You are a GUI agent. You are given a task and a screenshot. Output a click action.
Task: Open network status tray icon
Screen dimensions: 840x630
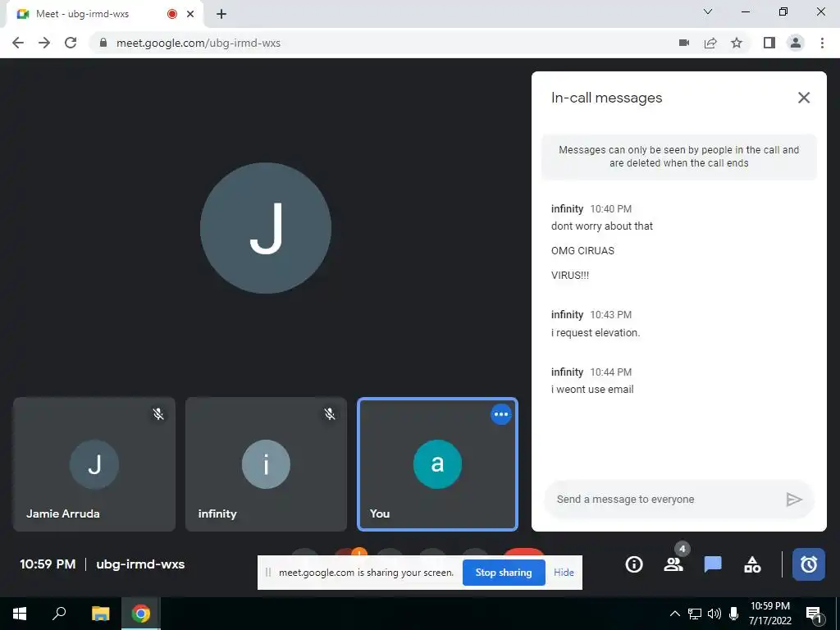(x=695, y=614)
